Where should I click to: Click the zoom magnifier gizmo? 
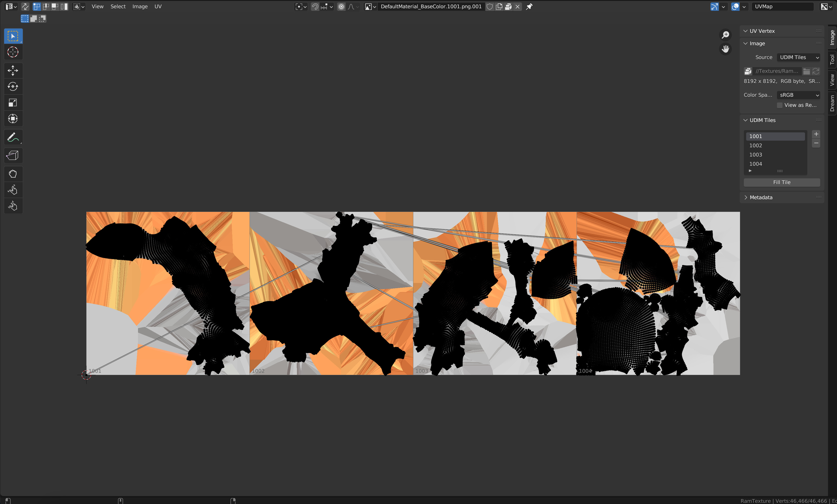pyautogui.click(x=725, y=35)
